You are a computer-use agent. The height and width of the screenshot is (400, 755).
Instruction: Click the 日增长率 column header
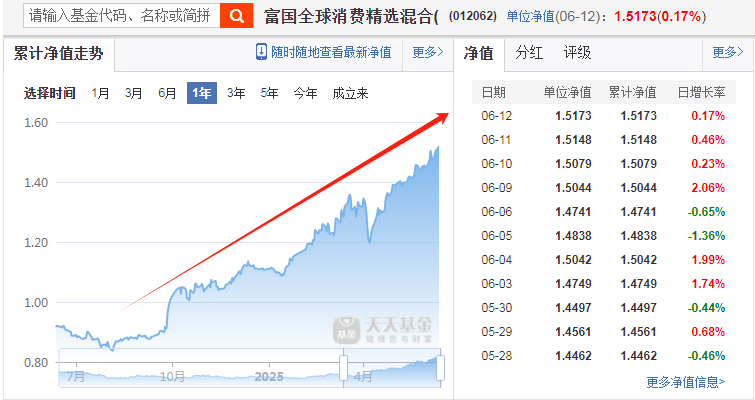[701, 92]
